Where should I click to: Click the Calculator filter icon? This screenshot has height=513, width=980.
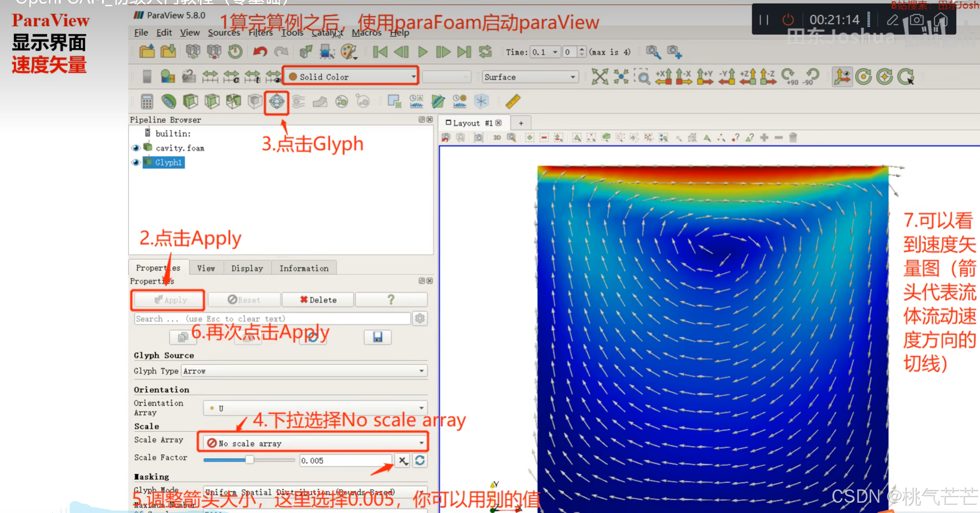pyautogui.click(x=147, y=102)
